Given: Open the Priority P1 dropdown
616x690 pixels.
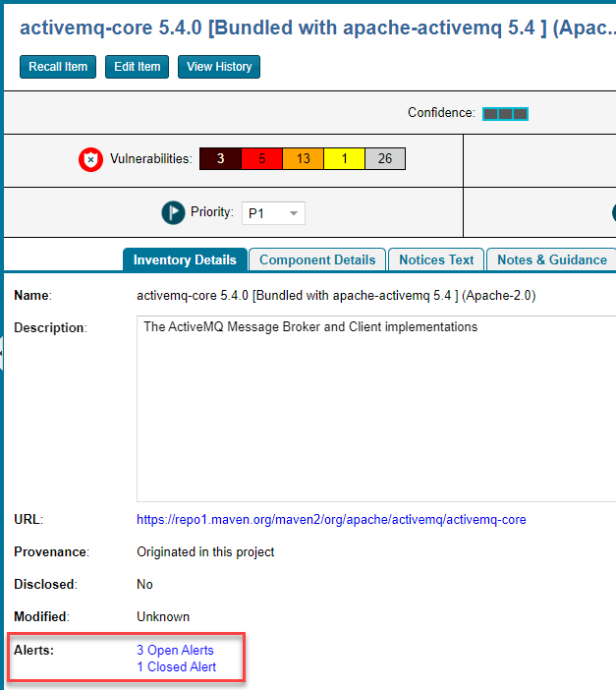Looking at the screenshot, I should 273,213.
